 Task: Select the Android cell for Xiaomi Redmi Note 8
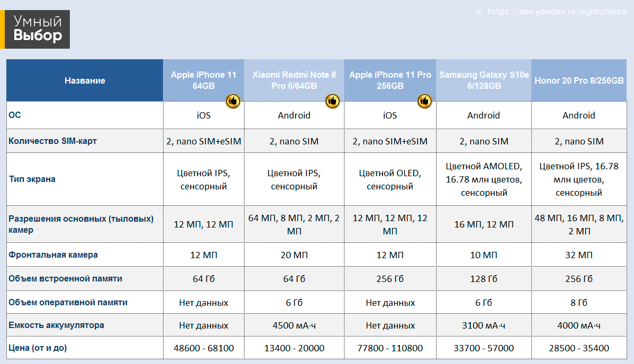pos(294,115)
